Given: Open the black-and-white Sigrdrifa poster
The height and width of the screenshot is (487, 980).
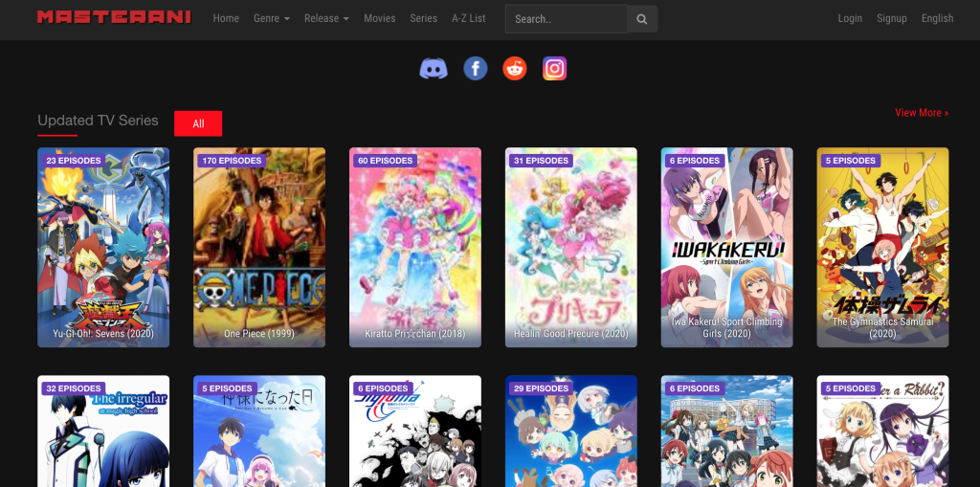Looking at the screenshot, I should click(415, 432).
